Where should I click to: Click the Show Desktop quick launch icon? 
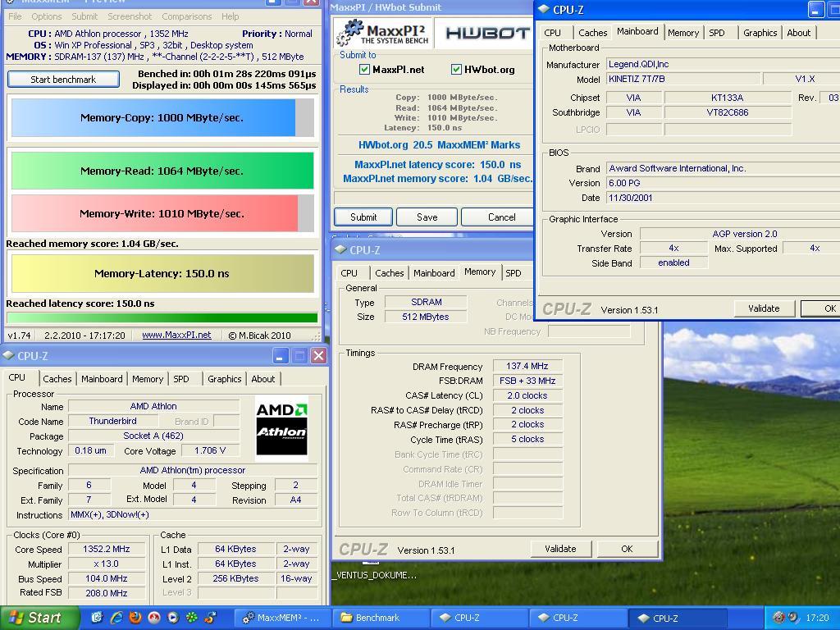[97, 618]
